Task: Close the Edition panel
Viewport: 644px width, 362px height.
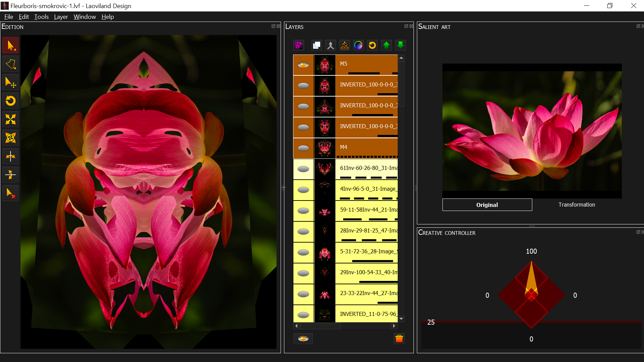Action: 278,26
